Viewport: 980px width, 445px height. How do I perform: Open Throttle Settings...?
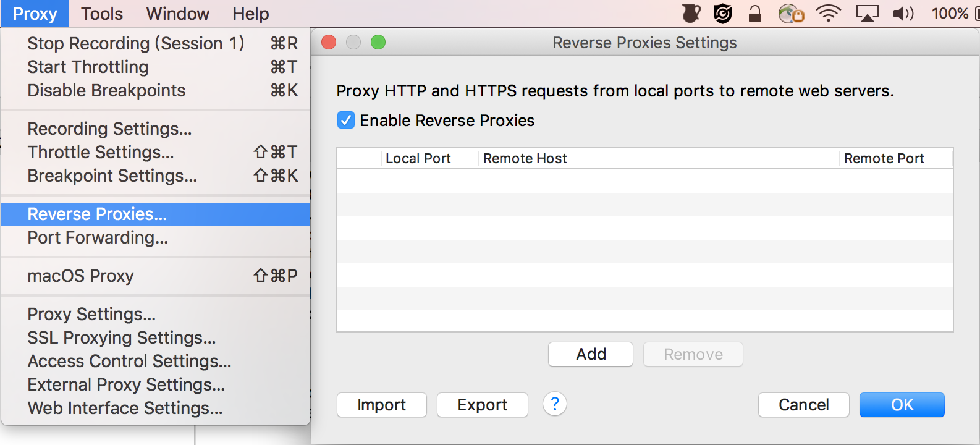point(156,152)
